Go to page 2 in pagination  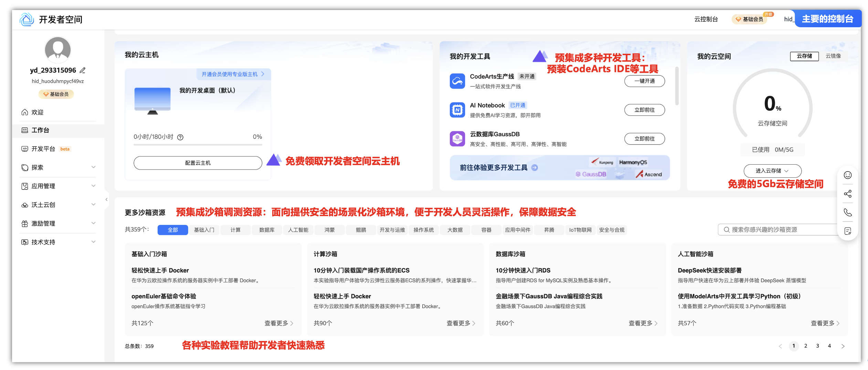[x=806, y=346]
